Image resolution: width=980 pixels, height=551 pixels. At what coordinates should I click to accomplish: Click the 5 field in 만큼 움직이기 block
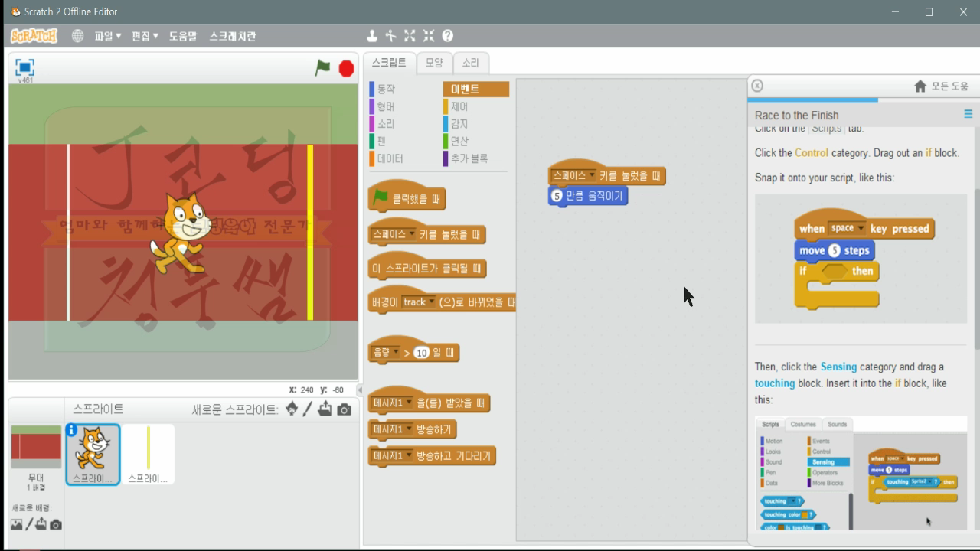(x=557, y=196)
